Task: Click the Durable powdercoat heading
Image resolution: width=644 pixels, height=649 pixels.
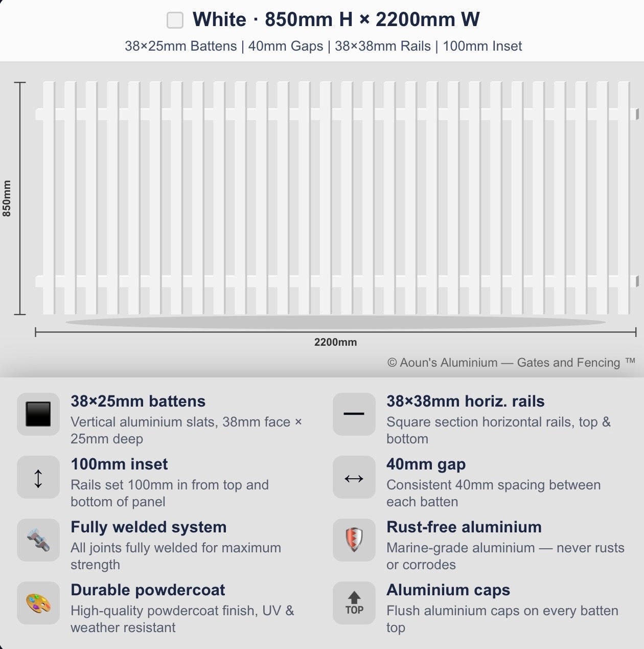Action: point(148,590)
